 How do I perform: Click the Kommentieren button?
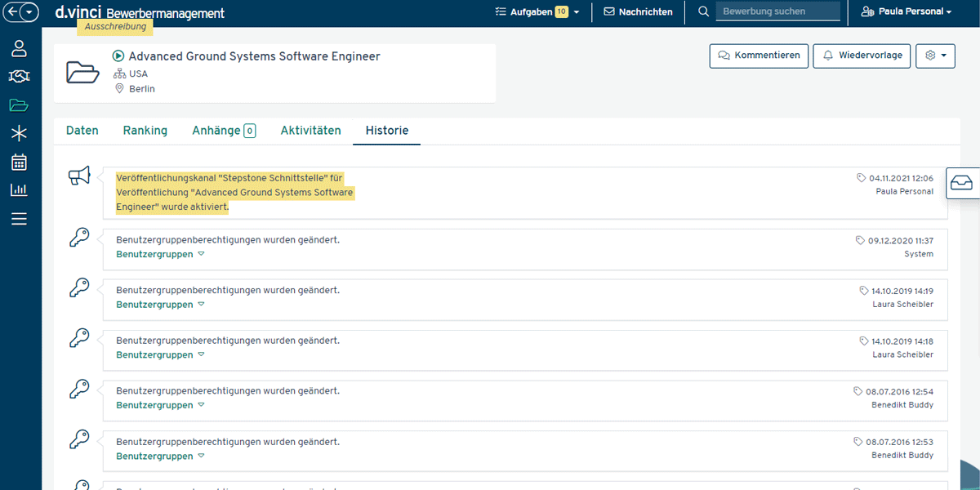click(759, 56)
